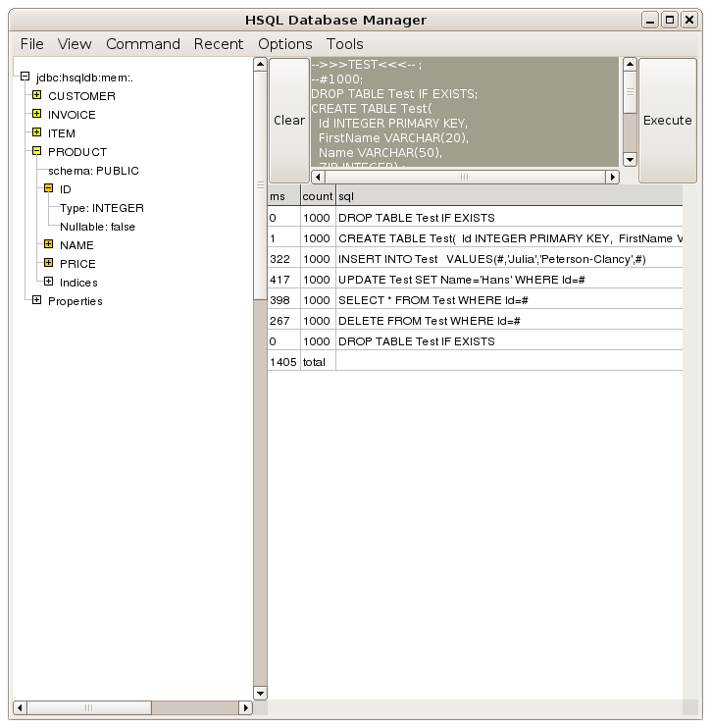Screen dimensions: 711x728
Task: Collapse the ID column node
Action: (48, 188)
